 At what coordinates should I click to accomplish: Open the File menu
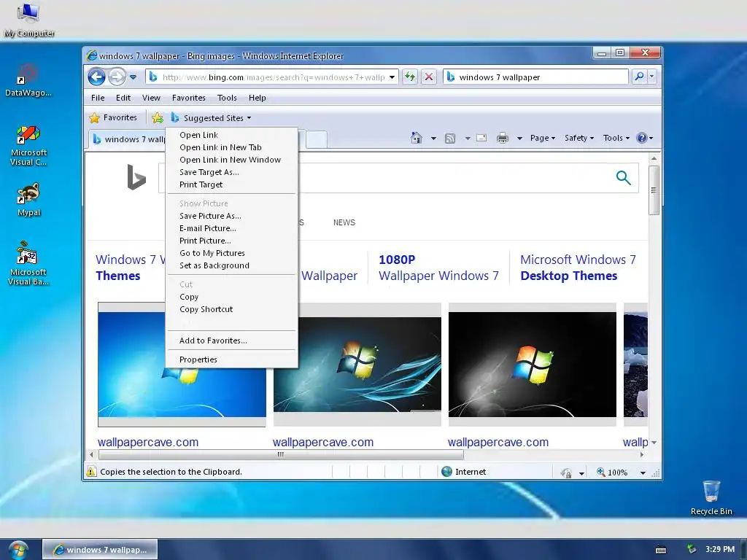[x=98, y=98]
